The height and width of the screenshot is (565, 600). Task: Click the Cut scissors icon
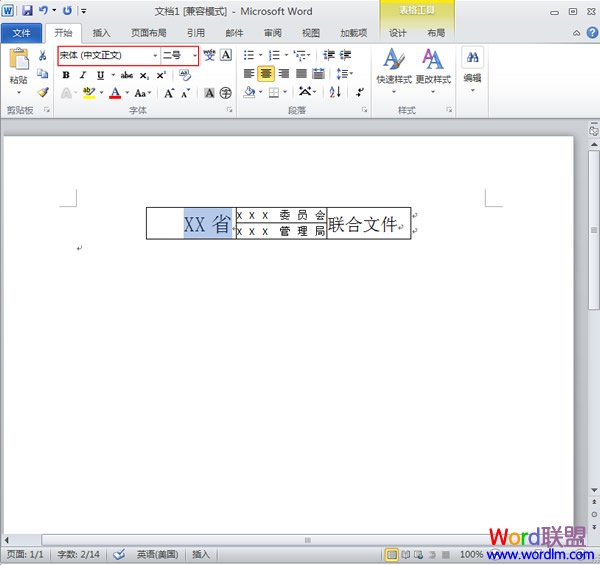pyautogui.click(x=42, y=55)
